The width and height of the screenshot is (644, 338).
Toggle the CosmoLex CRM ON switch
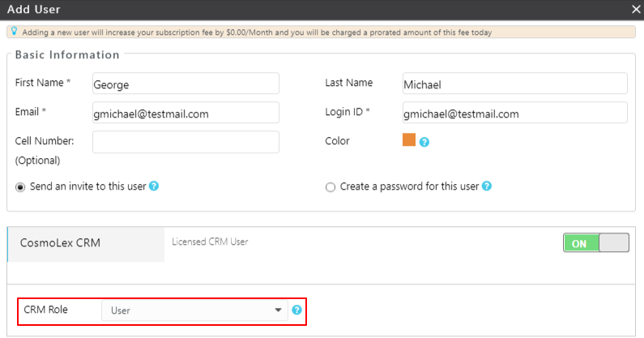pyautogui.click(x=595, y=243)
